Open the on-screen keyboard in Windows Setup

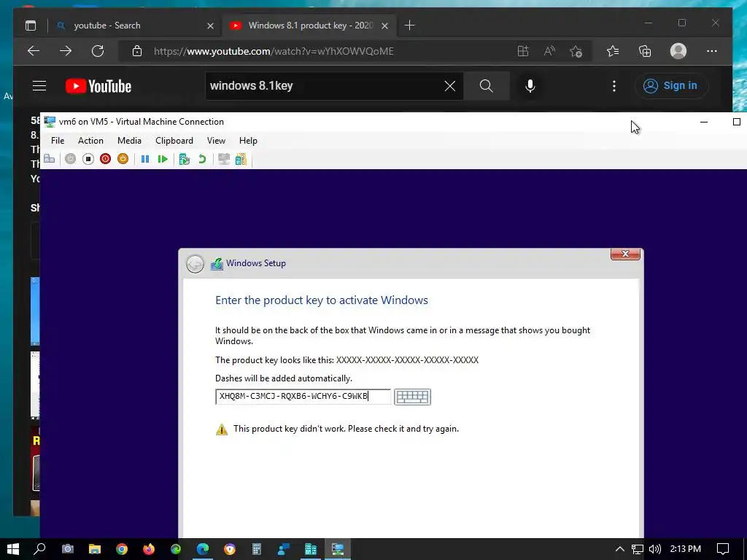point(413,397)
